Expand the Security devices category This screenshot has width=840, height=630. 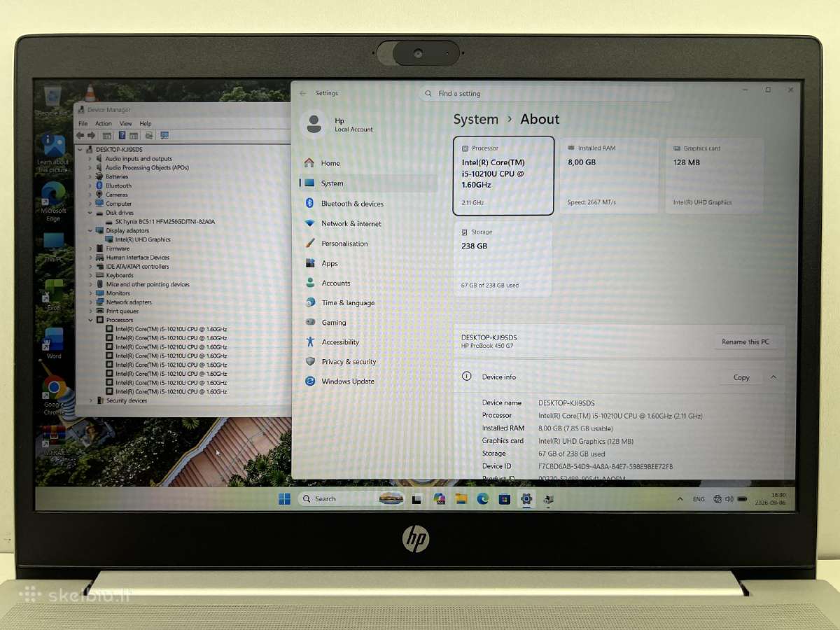(90, 400)
